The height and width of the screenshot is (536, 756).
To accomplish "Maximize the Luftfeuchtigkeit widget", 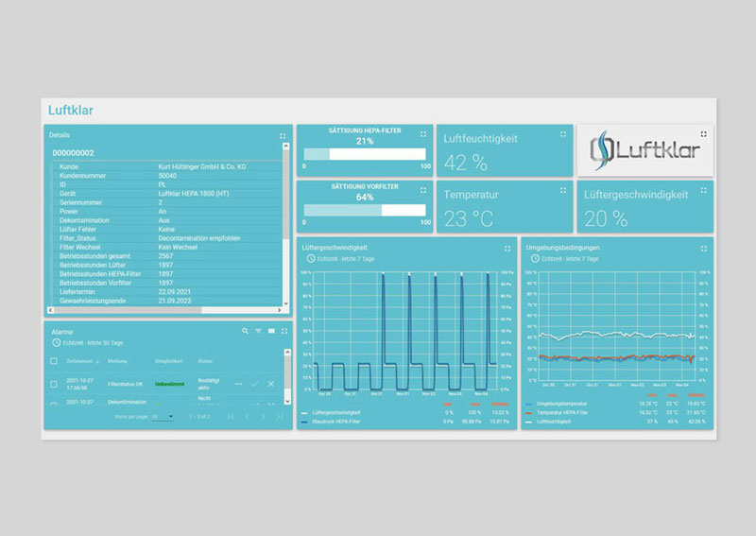I will [563, 135].
